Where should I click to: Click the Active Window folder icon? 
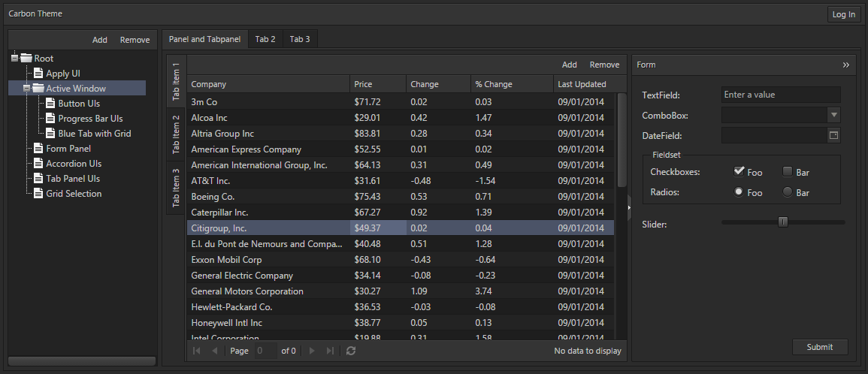pyautogui.click(x=38, y=88)
